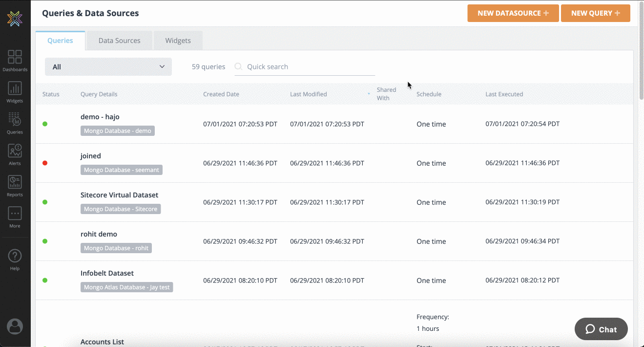Expand the All filter dropdown
The width and height of the screenshot is (644, 347).
tap(108, 67)
